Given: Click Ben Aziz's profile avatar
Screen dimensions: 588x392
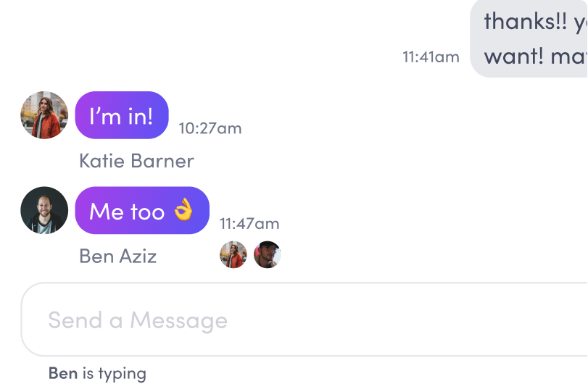Looking at the screenshot, I should click(x=44, y=210).
